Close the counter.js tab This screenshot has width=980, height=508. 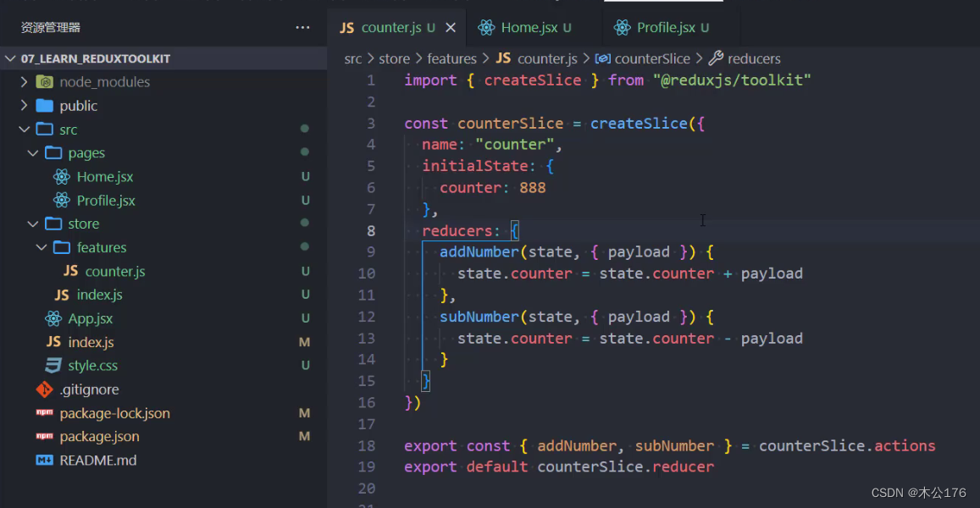[x=450, y=27]
